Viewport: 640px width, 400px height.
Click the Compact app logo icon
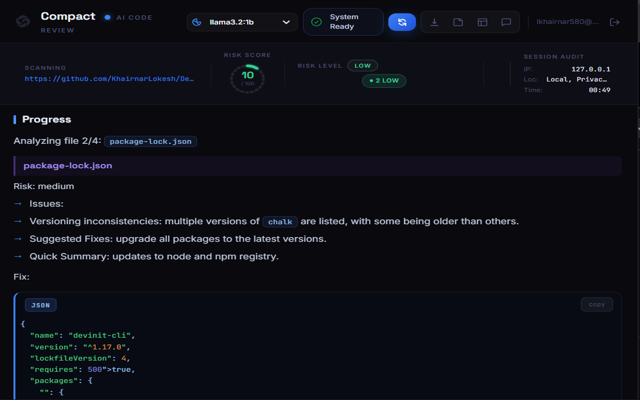23,21
